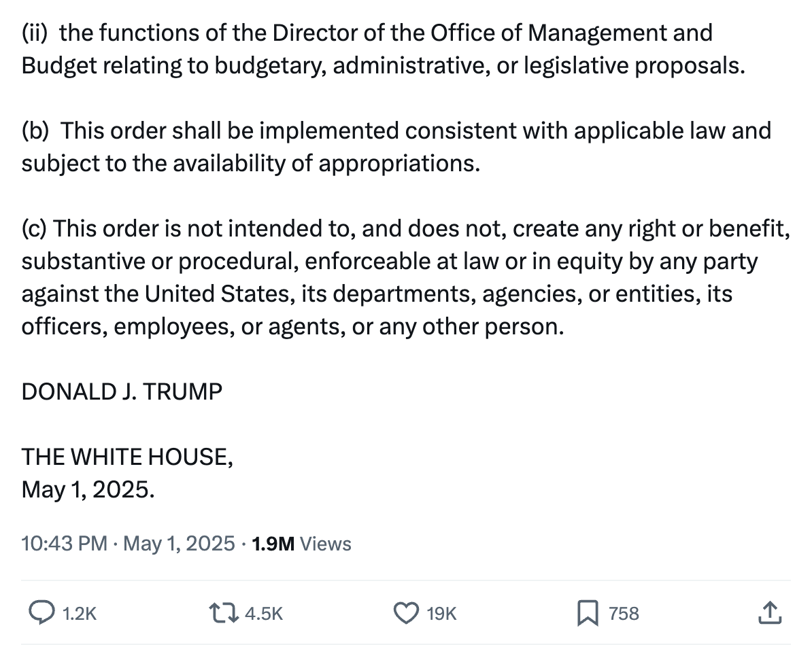Screen dimensions: 812x647
Task: Click the THE WHITE HOUSE text line
Action: pos(127,457)
